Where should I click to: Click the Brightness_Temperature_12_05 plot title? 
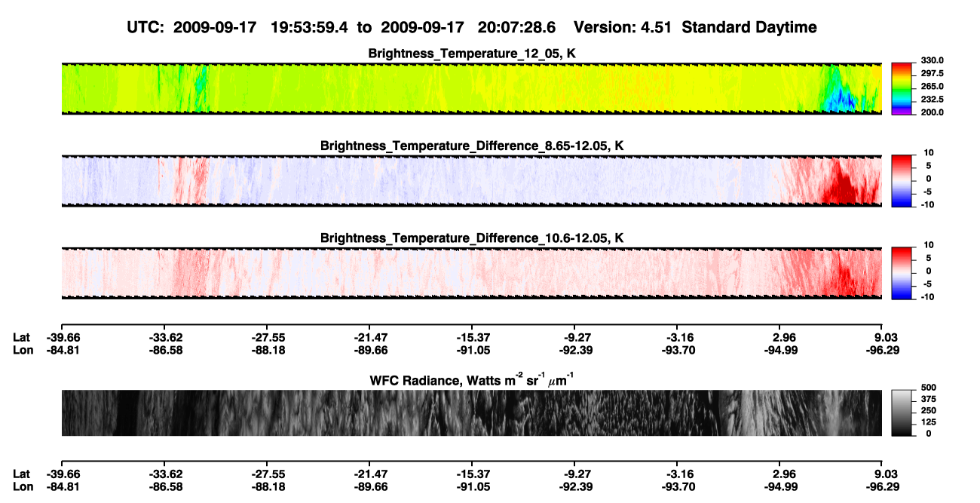click(472, 53)
